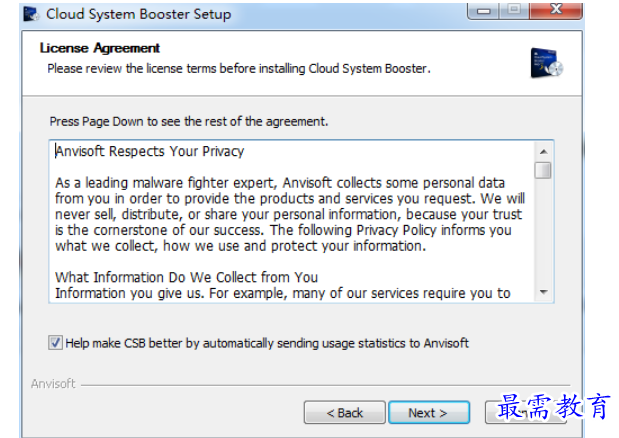Click the partly hidden Cancel button
This screenshot has width=619, height=438.
[526, 413]
